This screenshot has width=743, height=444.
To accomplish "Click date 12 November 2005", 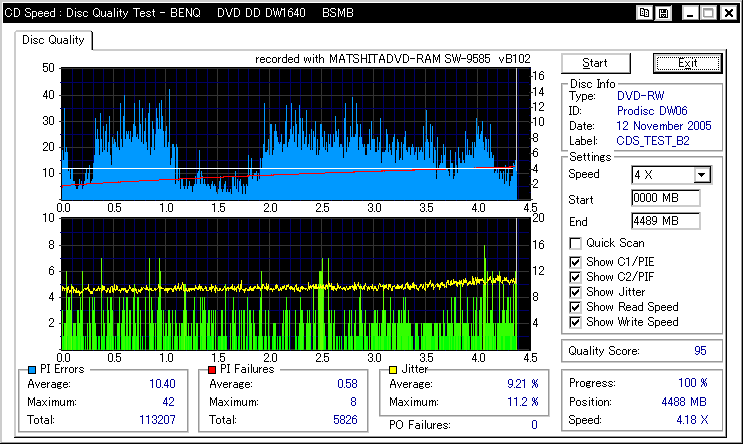I will (663, 126).
